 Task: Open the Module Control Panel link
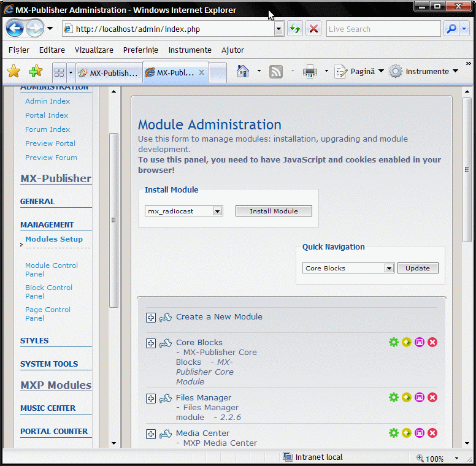(52, 270)
